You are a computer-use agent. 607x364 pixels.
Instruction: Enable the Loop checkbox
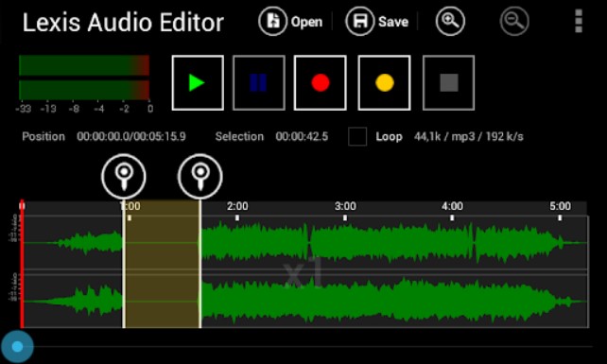(x=357, y=137)
